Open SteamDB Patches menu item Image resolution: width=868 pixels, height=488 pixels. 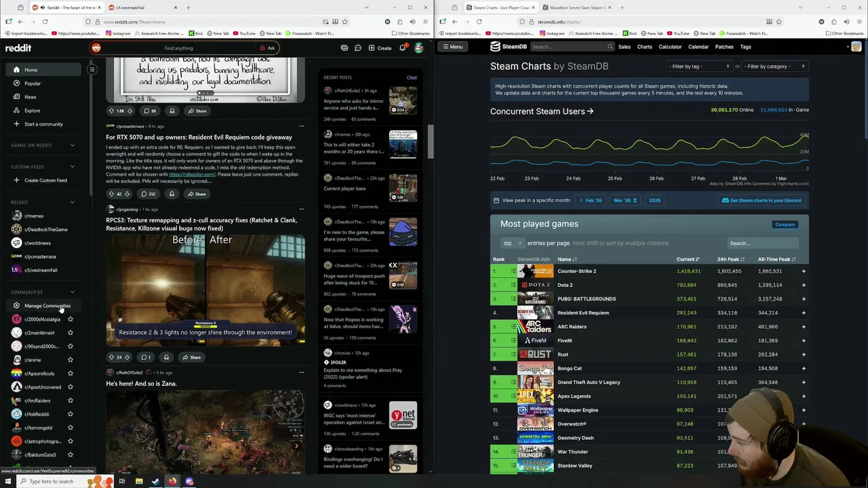coord(724,47)
